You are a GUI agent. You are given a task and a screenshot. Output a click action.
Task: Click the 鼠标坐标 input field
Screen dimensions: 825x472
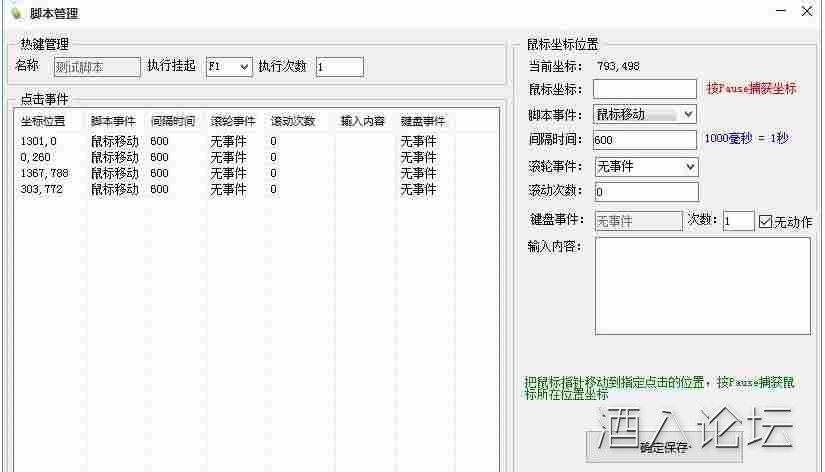[645, 88]
